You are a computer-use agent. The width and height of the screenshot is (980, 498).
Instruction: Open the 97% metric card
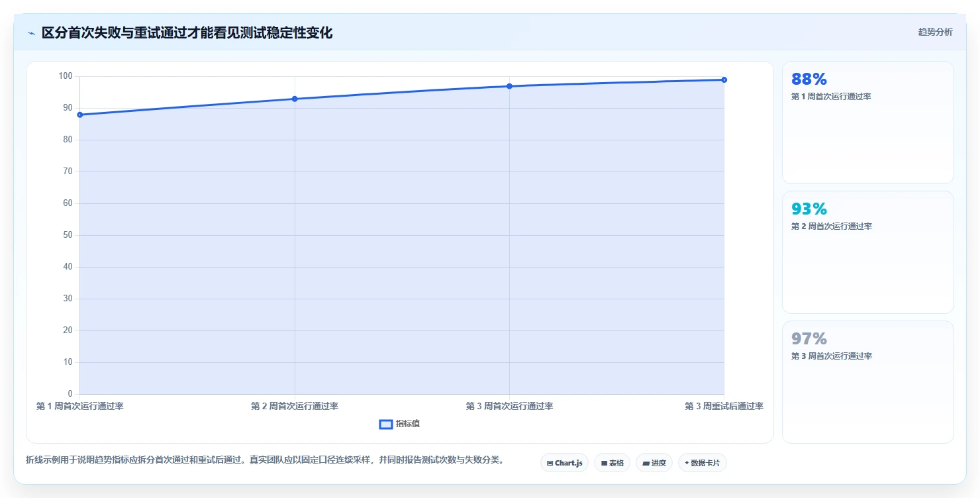click(868, 382)
